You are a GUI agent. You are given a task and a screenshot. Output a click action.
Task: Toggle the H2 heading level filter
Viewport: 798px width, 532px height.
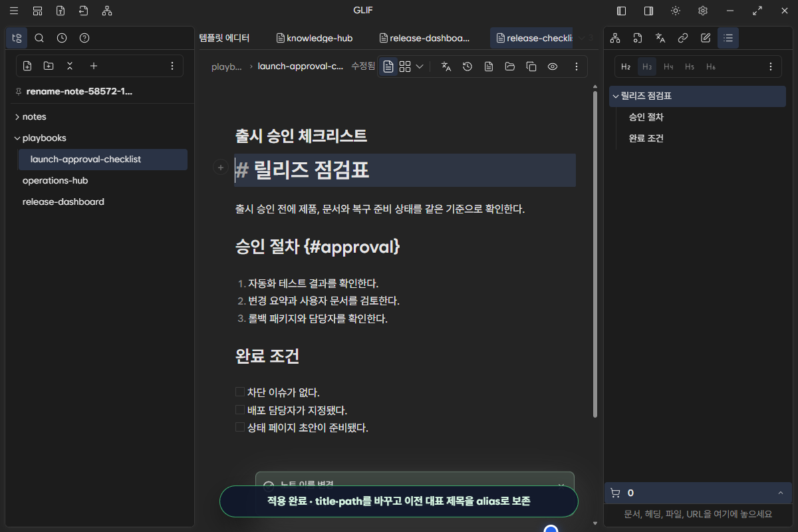tap(626, 66)
